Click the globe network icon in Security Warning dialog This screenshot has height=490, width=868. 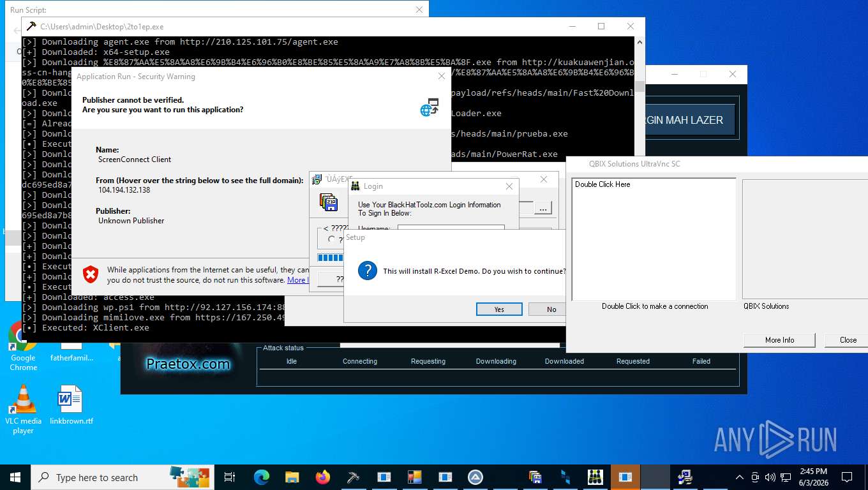[430, 107]
